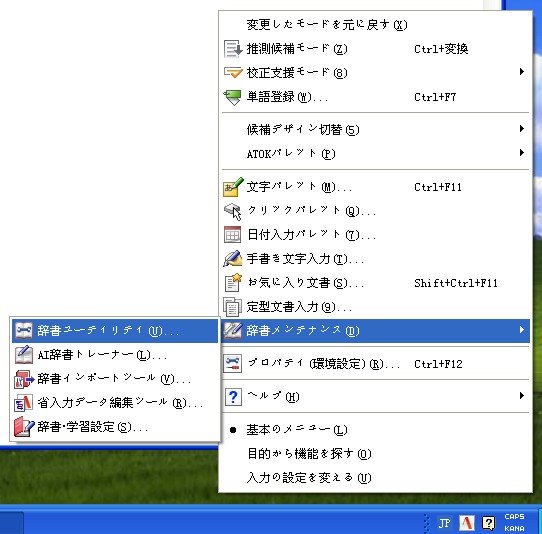Toggle CAPS lock indicator in tray
This screenshot has width=542, height=534.
tap(514, 517)
